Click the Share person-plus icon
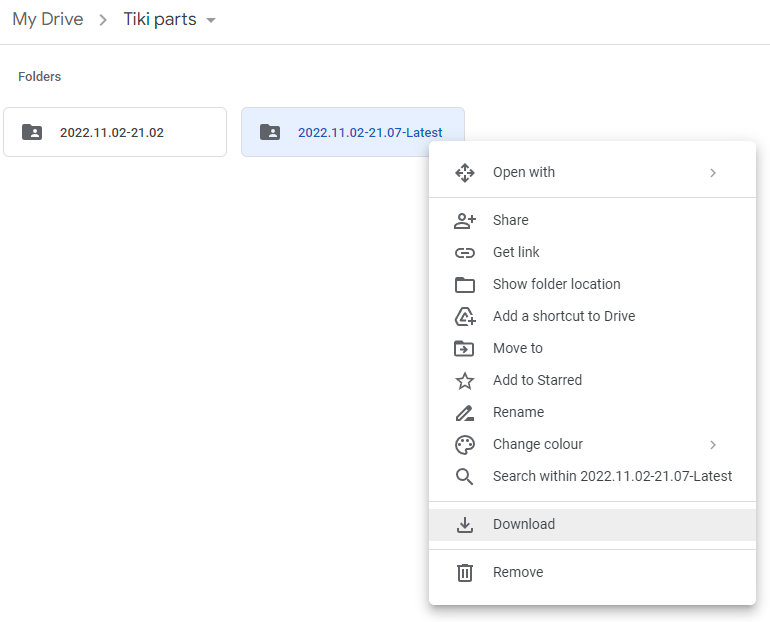The image size is (770, 622). [465, 221]
